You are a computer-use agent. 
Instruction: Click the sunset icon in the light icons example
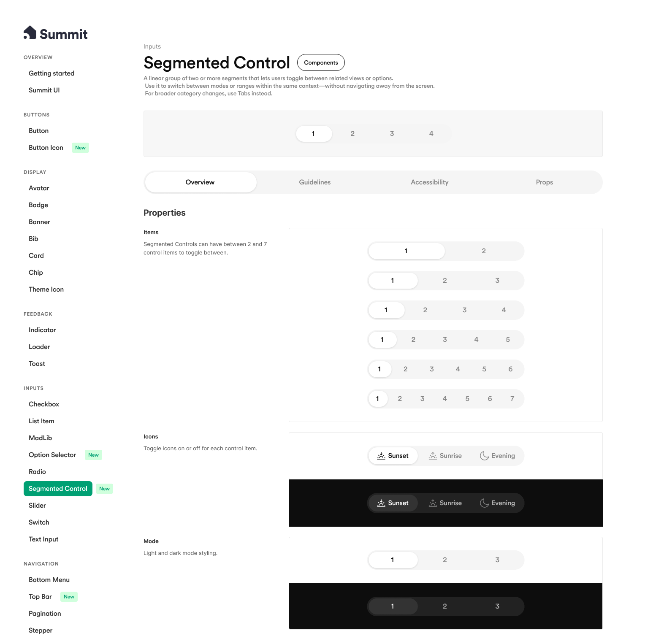(381, 456)
